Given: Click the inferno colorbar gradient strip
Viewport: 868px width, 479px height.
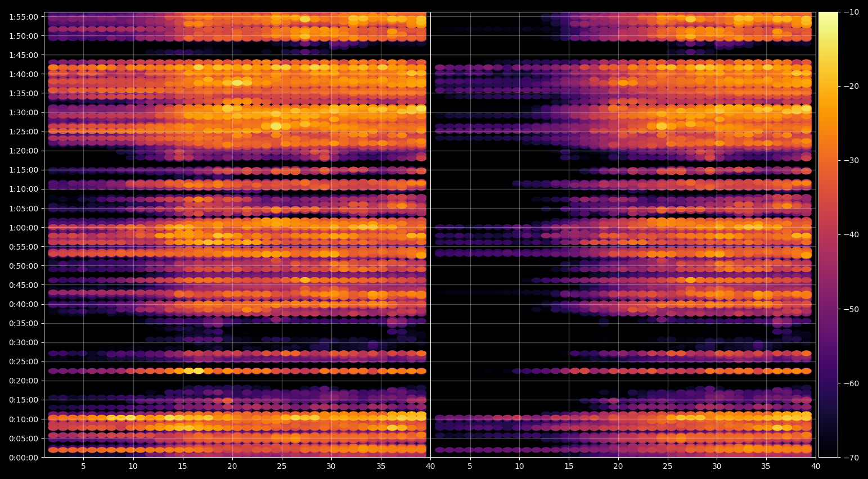Looking at the screenshot, I should [x=828, y=234].
